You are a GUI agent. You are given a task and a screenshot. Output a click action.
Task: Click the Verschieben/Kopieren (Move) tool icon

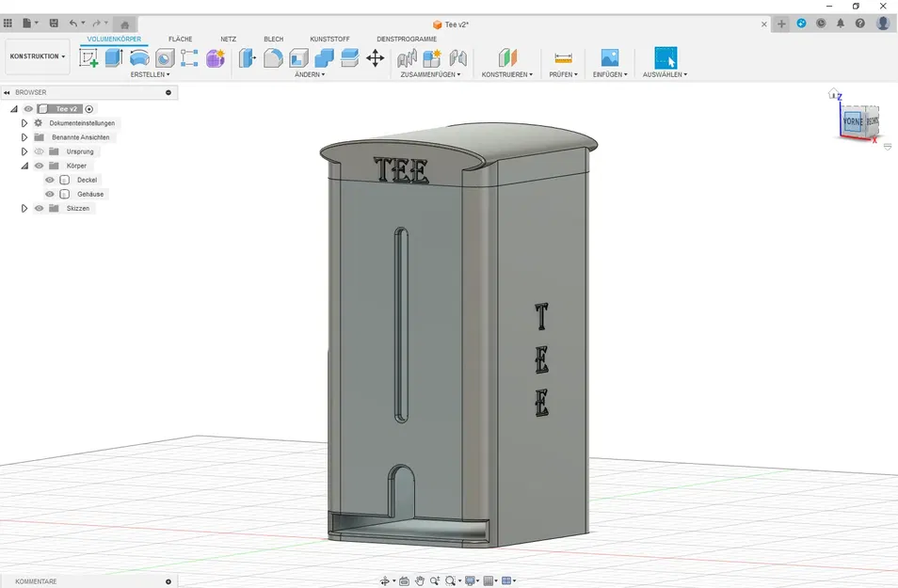coord(375,58)
